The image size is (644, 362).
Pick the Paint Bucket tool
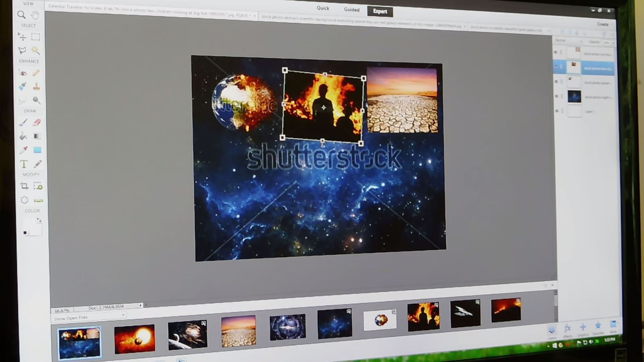(23, 136)
